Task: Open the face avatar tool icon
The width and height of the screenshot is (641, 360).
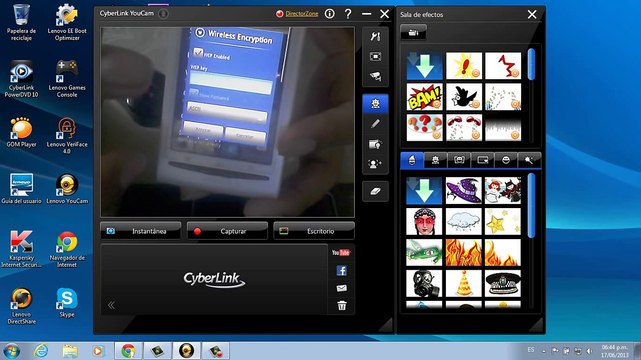Action: click(375, 164)
